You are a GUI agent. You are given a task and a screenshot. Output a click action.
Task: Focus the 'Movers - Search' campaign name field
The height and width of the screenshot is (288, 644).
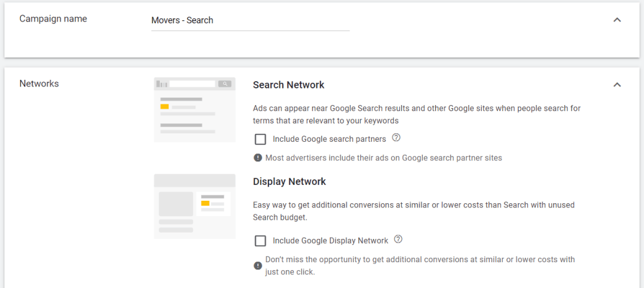coord(251,20)
